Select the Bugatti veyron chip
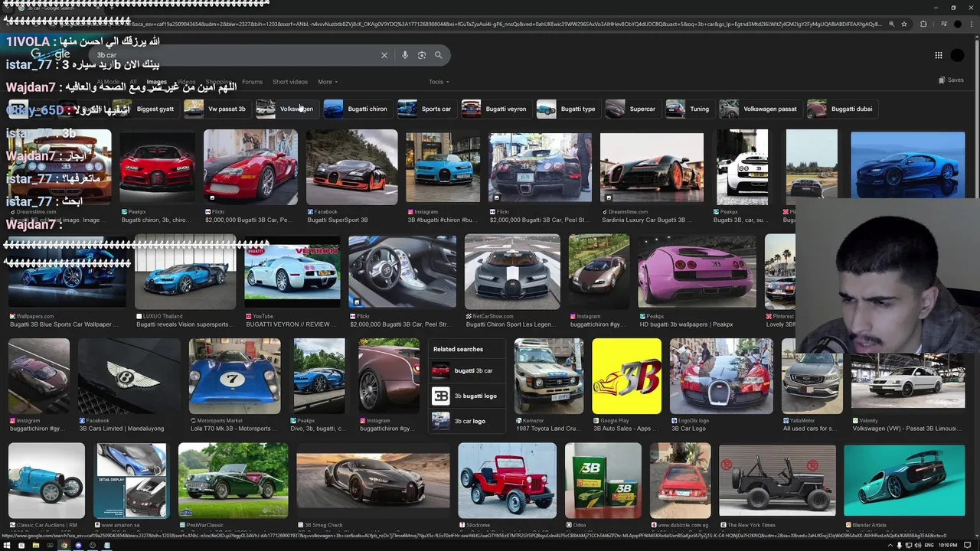 click(495, 109)
